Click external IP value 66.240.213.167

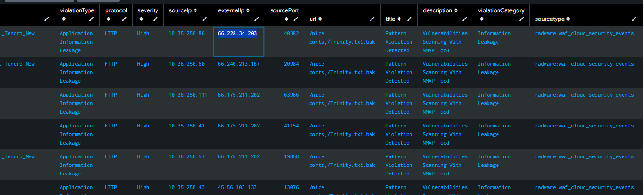[239, 64]
